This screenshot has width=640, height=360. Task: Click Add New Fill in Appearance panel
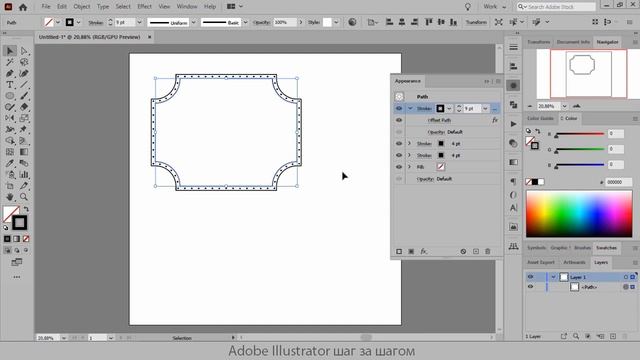pos(411,252)
